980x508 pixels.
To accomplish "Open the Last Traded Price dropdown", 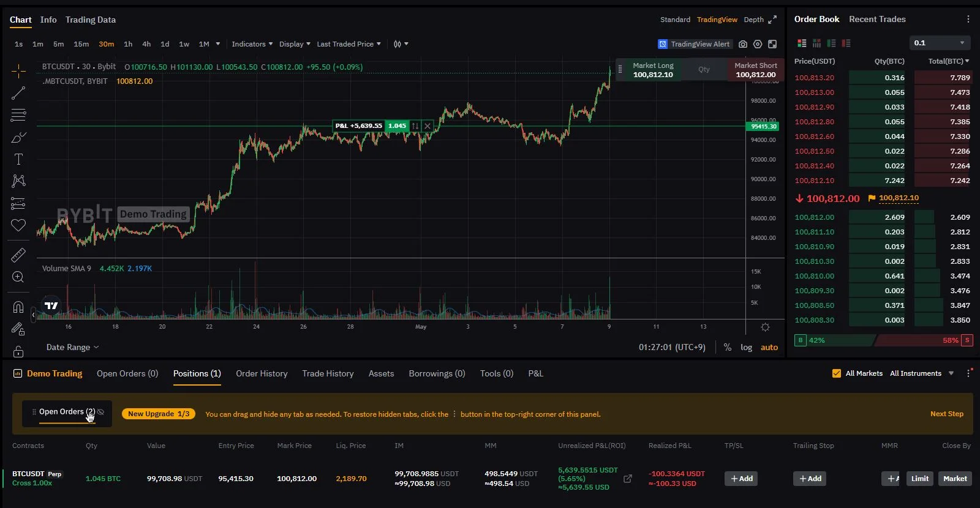I will 349,44.
